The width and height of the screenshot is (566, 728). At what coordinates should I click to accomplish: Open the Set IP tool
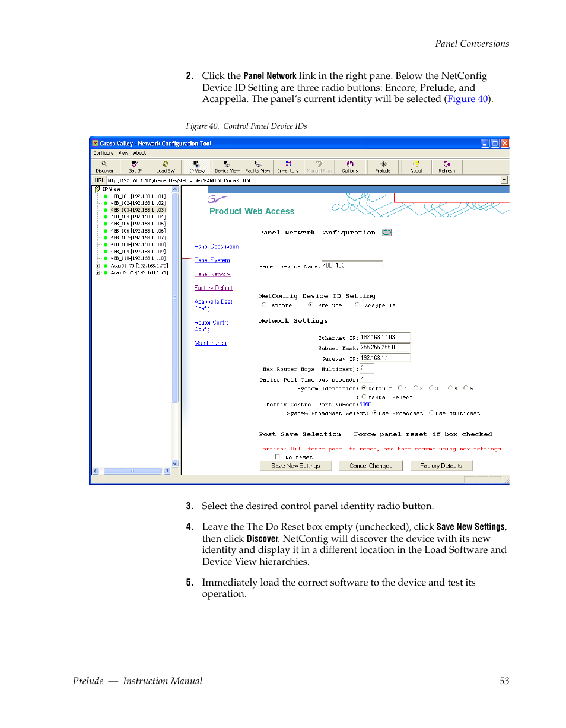(135, 166)
